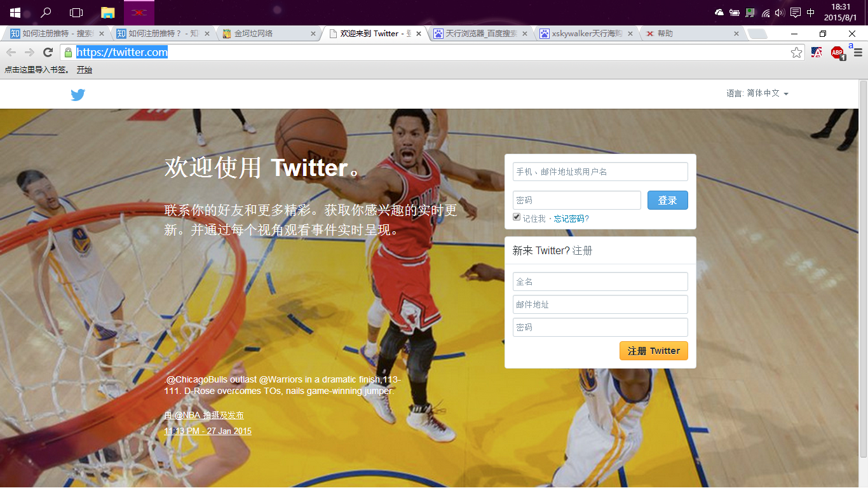Screen dimensions: 868x488
Task: Expand the 语言: 简体中文 language dropdown
Action: (x=757, y=93)
